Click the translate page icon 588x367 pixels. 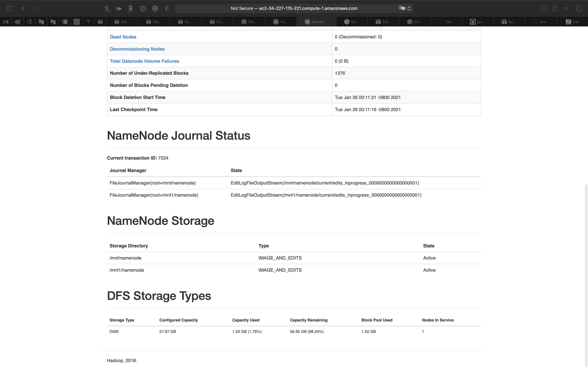pos(402,8)
